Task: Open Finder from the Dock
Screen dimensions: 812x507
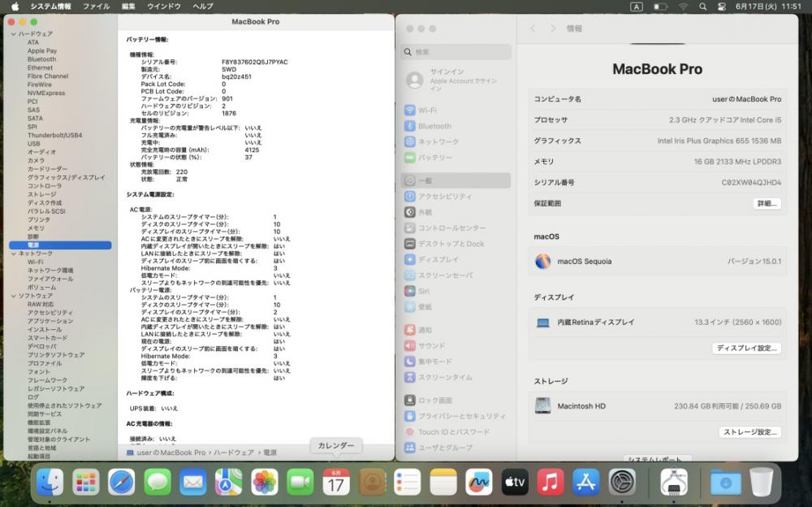Action: [x=50, y=482]
